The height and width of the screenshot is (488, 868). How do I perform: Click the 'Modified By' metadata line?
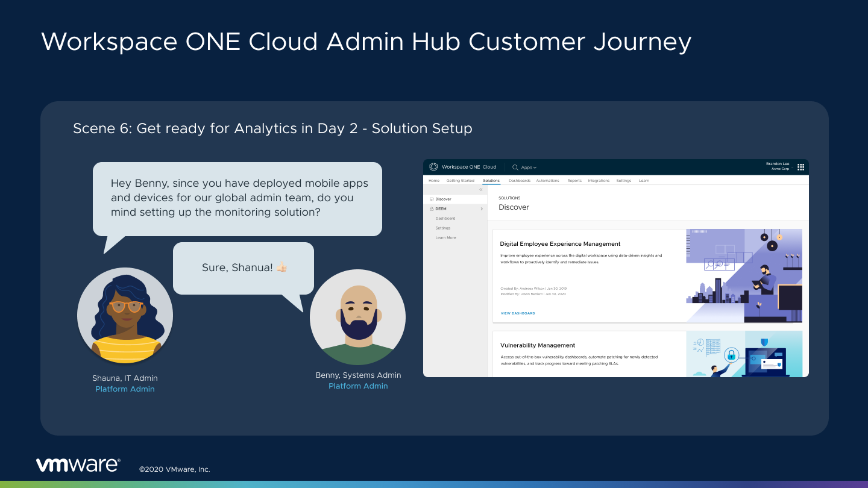[533, 294]
